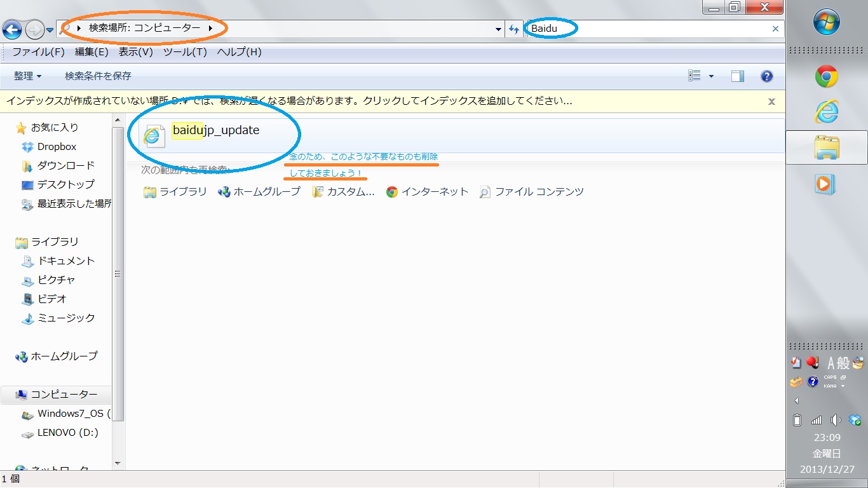Open the address bar history dropdown
The height and width of the screenshot is (488, 868).
pyautogui.click(x=499, y=29)
